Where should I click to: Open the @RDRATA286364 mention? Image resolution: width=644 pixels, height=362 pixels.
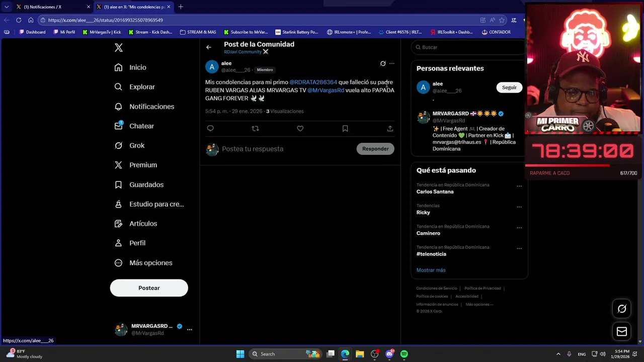[313, 82]
